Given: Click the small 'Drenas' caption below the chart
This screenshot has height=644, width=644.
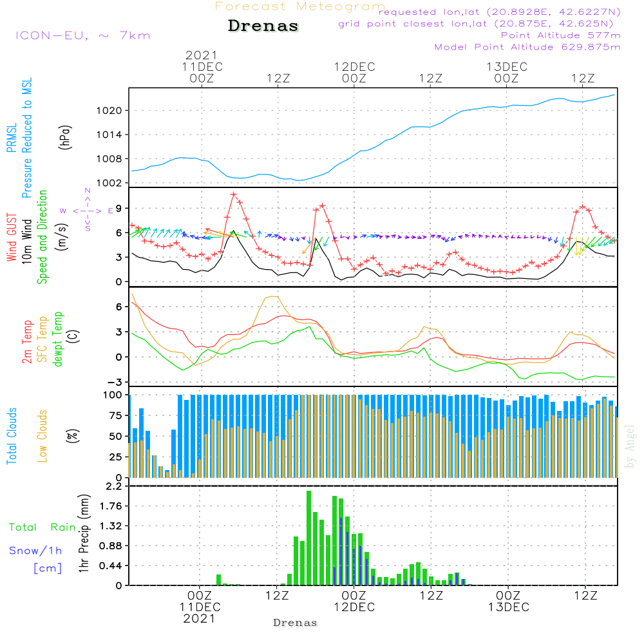Looking at the screenshot, I should tap(296, 623).
